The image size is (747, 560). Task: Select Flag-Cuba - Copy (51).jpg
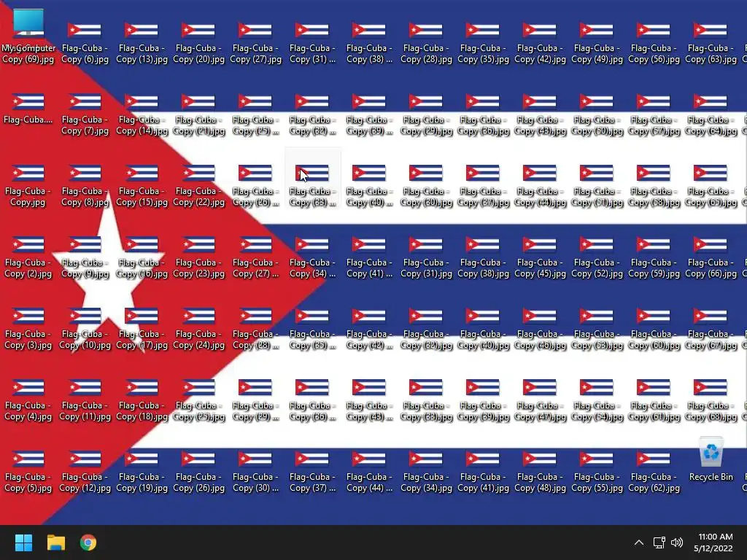coord(597,186)
